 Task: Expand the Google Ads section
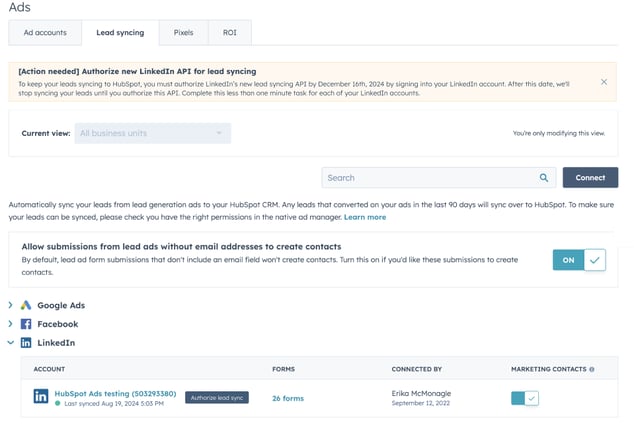click(11, 305)
